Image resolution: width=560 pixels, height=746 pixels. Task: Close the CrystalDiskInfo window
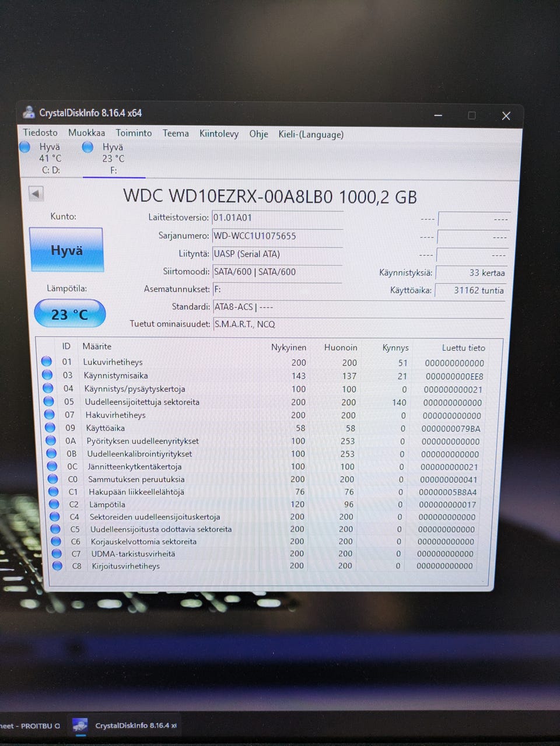[506, 116]
